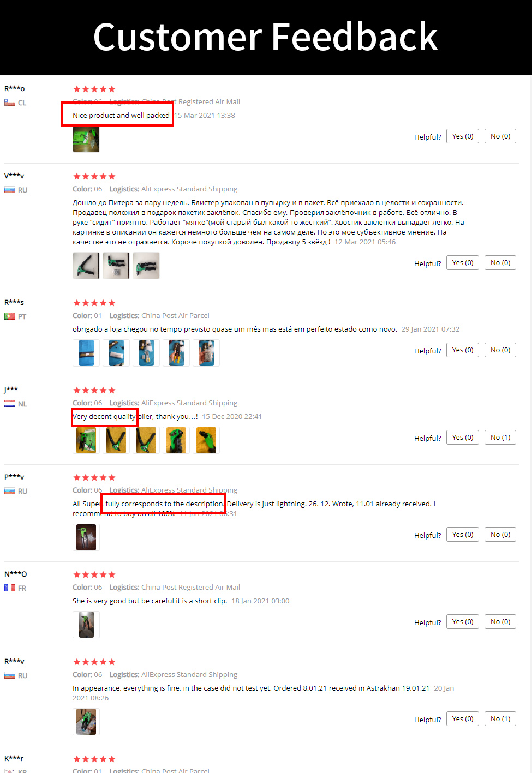
Task: Open N***O's review photo thumbnail
Action: tap(86, 625)
